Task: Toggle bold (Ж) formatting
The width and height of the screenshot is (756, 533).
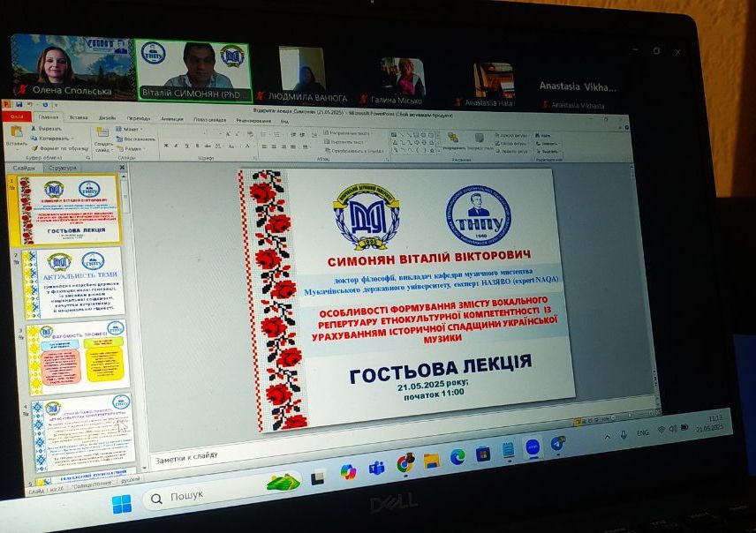Action: coord(166,146)
